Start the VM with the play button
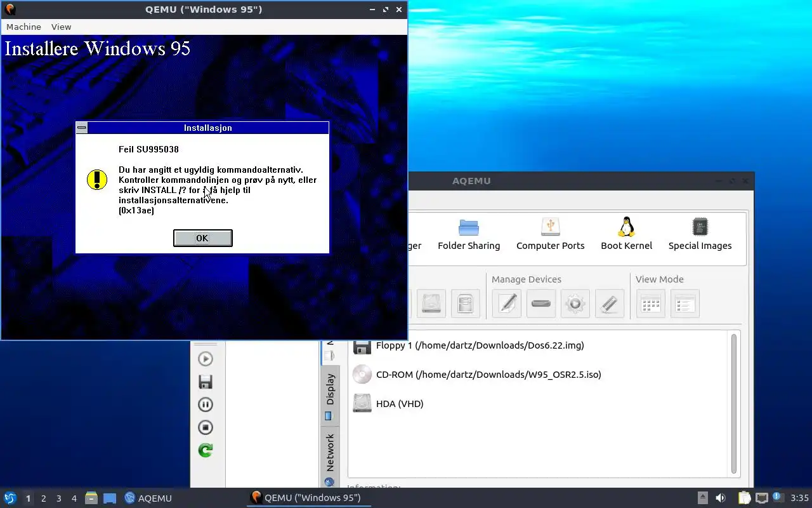This screenshot has width=812, height=508. pyautogui.click(x=206, y=359)
